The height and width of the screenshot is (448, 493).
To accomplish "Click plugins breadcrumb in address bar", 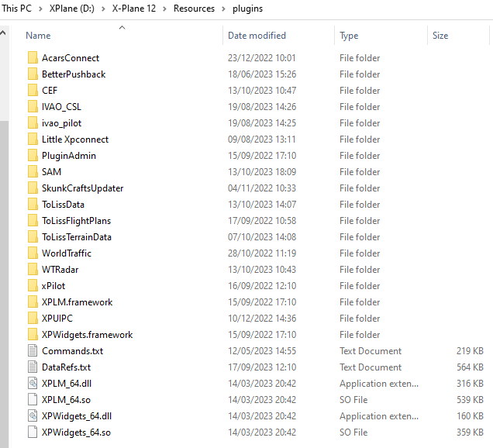I will coord(248,9).
